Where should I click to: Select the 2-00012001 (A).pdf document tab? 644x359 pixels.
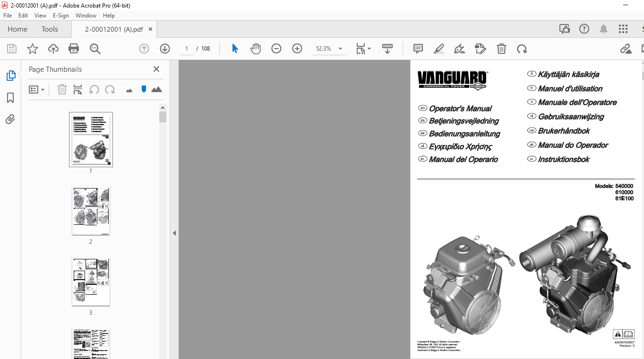114,29
